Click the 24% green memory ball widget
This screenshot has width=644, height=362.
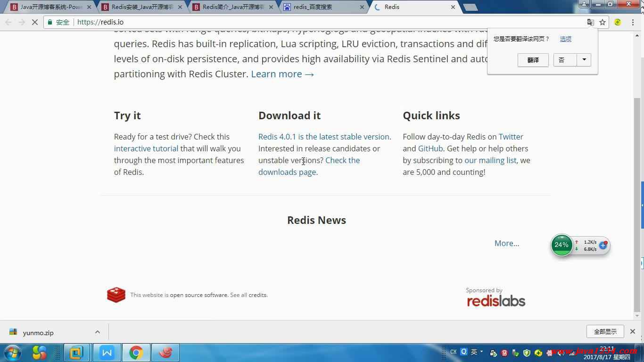[x=561, y=245]
